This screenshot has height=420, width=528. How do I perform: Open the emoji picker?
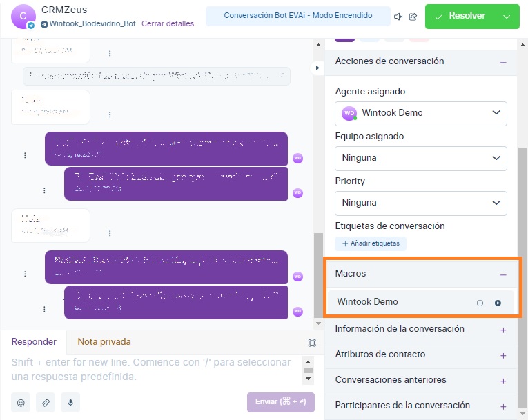[x=21, y=403]
